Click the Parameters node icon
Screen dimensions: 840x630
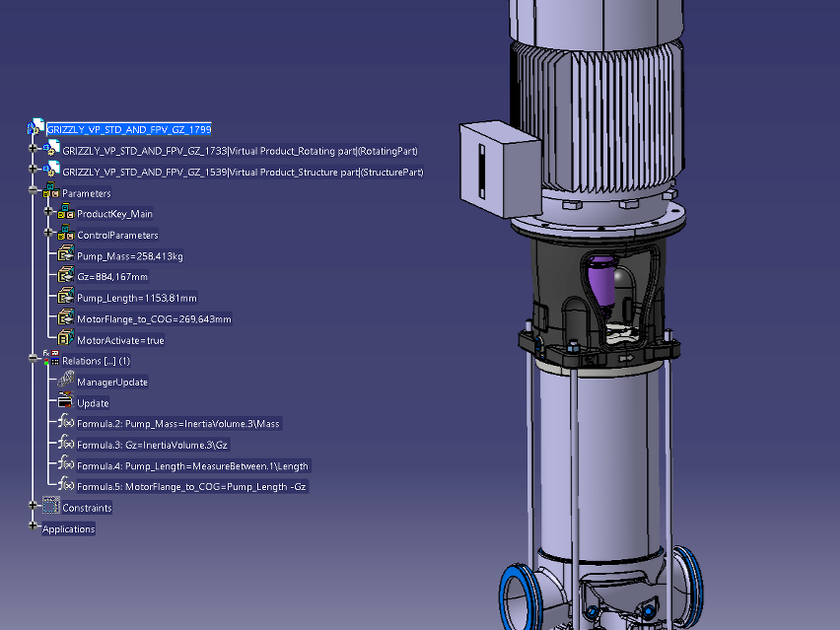51,193
